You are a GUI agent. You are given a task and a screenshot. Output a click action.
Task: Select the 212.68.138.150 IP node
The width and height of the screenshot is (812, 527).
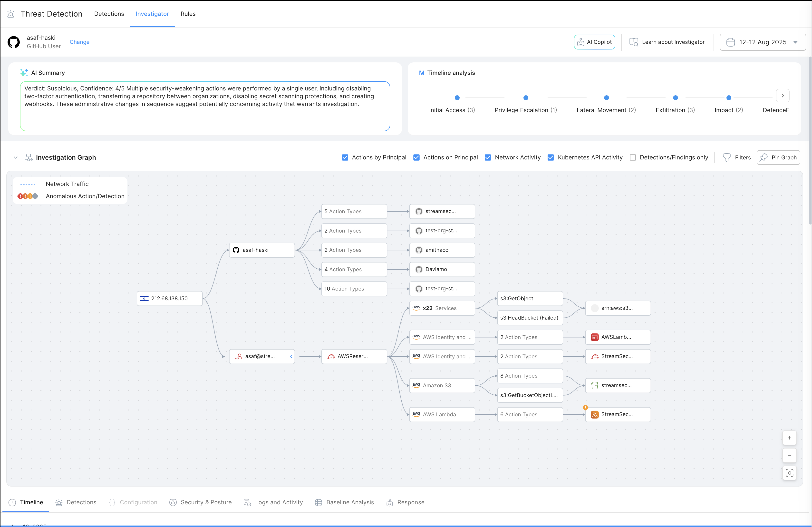pyautogui.click(x=170, y=298)
